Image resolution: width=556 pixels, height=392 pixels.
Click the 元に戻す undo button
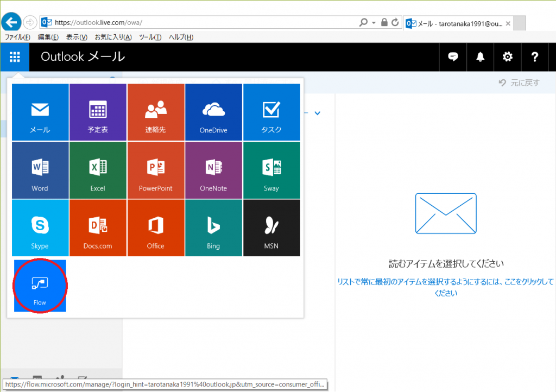coord(519,83)
